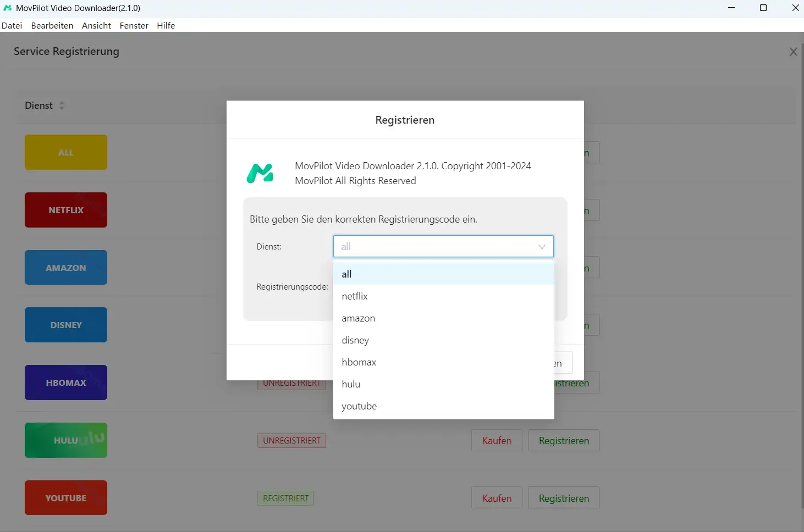Choose 'amazon' from the dropdown list
The width and height of the screenshot is (804, 532).
pos(443,318)
